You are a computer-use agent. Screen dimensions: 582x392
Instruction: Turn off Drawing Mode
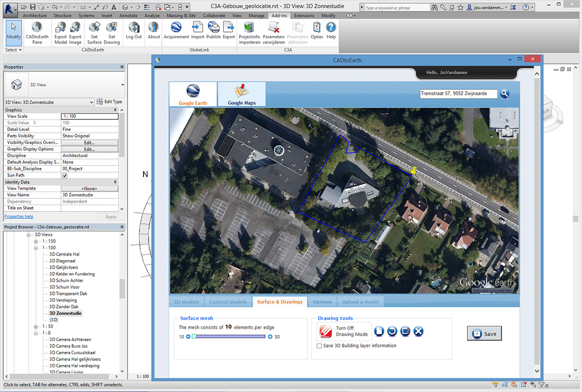tap(344, 331)
